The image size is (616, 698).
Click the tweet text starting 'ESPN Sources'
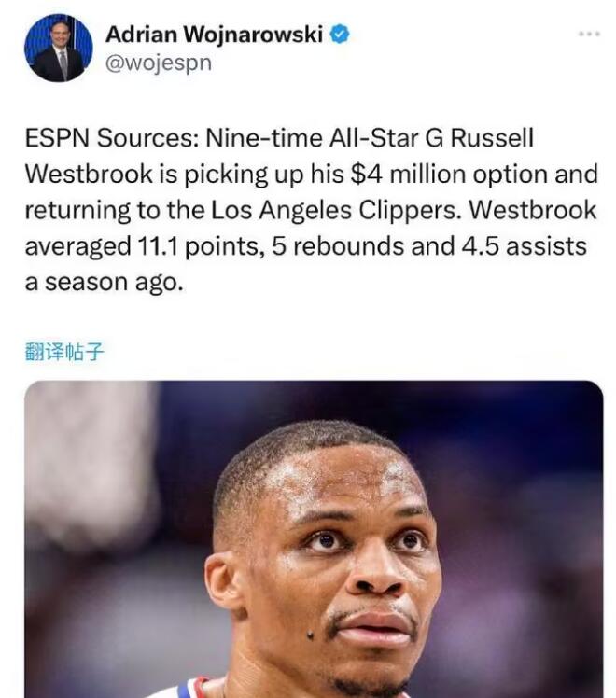tap(311, 209)
